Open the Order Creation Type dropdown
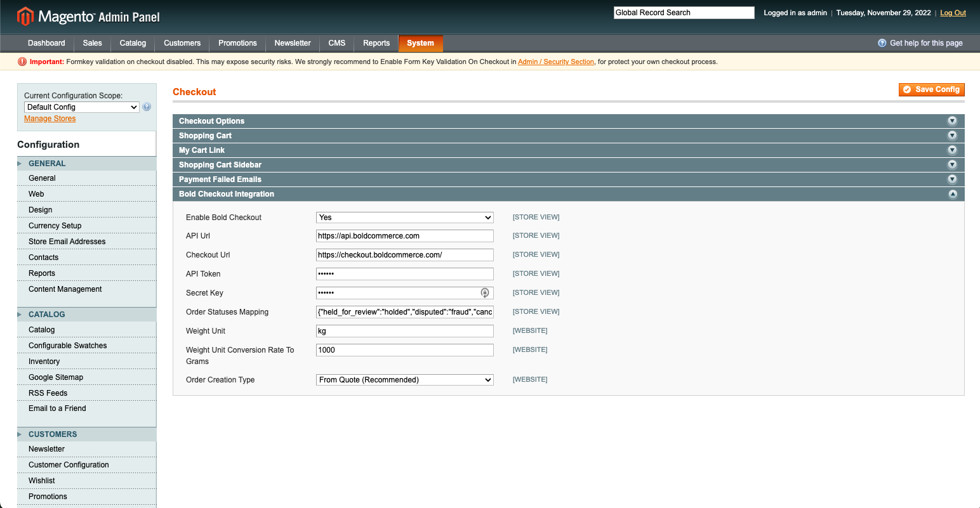The image size is (980, 508). 405,380
